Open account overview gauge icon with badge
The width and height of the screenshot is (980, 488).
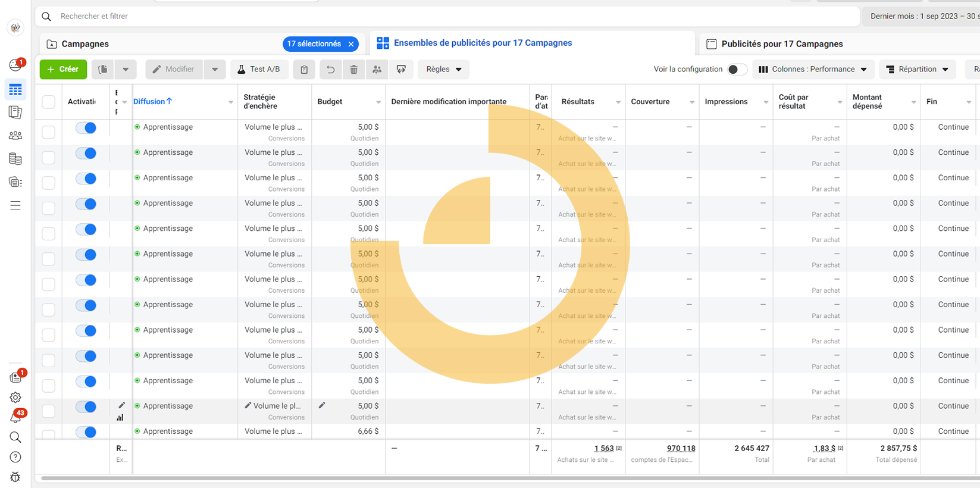15,65
